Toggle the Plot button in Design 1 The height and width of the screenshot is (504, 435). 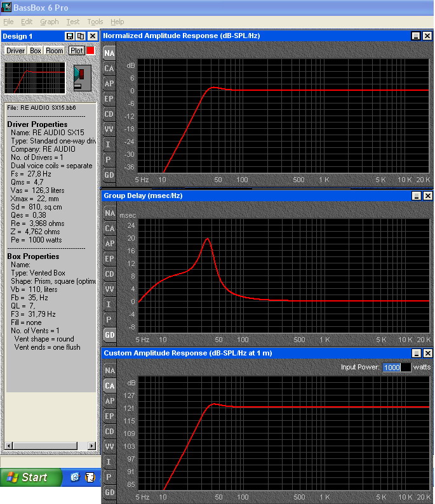pyautogui.click(x=77, y=51)
